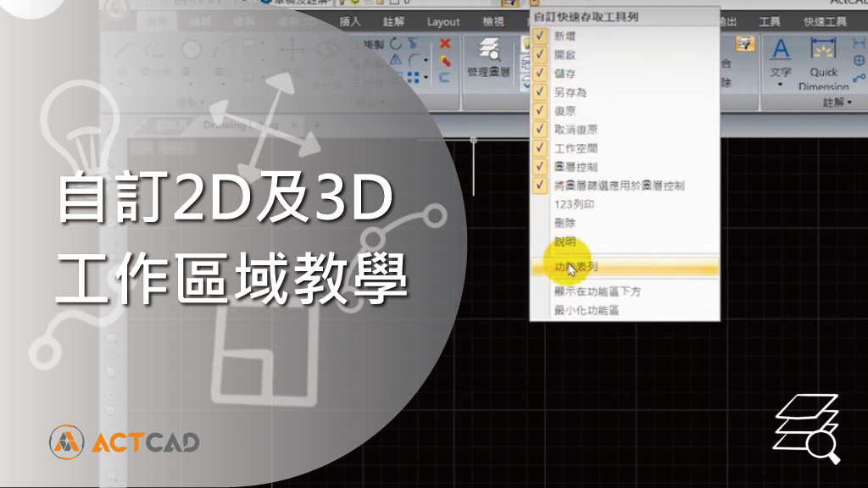Add a new drawing tab with the plus
The width and height of the screenshot is (868, 488).
click(317, 125)
